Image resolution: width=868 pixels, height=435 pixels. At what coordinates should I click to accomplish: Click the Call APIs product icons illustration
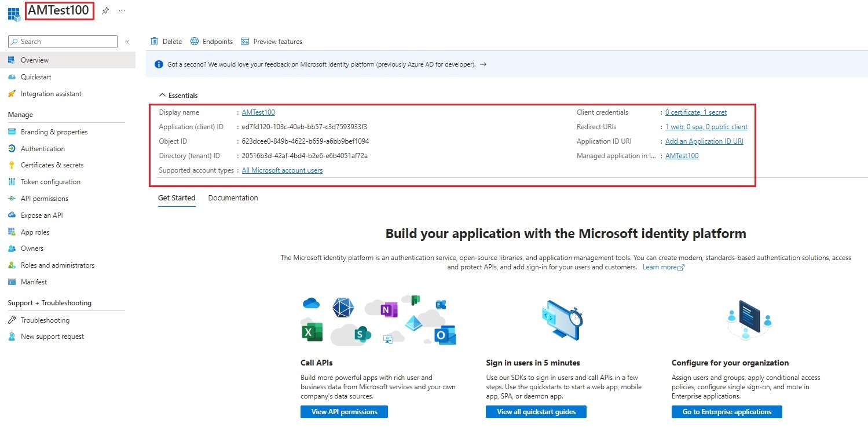[x=379, y=320]
